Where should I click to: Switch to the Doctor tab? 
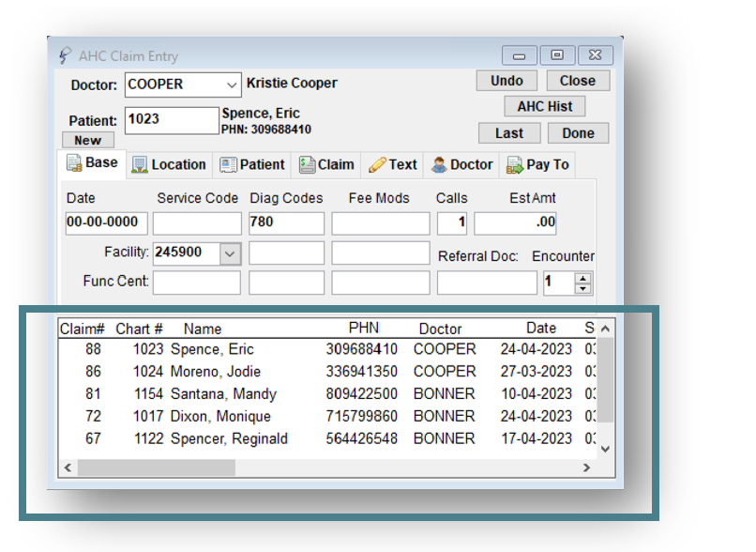pos(461,165)
